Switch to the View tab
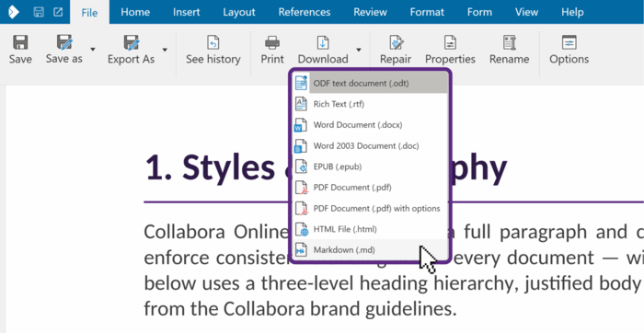Viewport: 644px width, 333px height. click(526, 12)
